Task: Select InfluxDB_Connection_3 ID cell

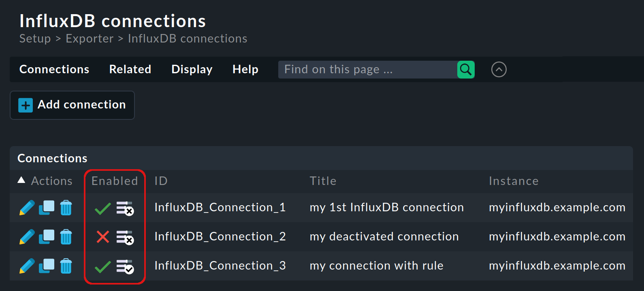Action: coord(220,266)
